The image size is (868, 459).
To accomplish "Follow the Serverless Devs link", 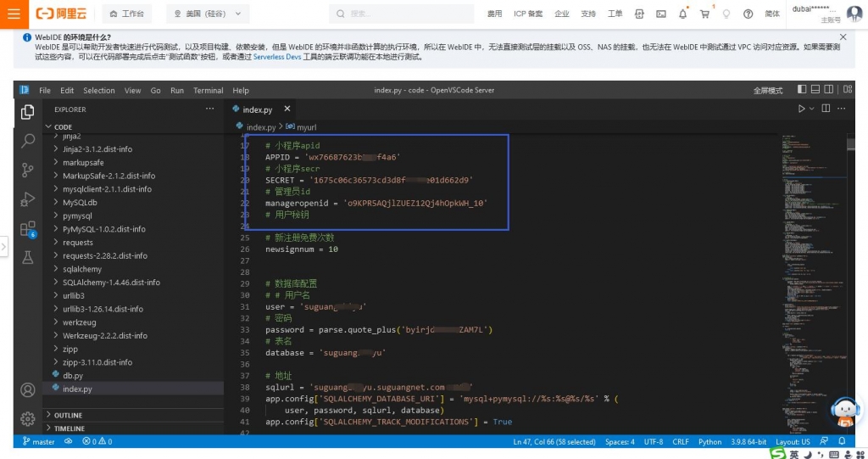I will click(277, 57).
